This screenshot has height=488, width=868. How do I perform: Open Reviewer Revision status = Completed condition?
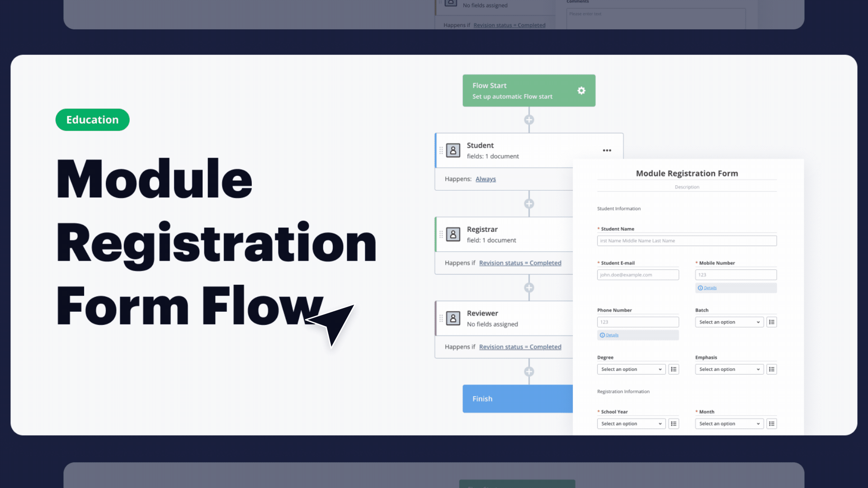pos(520,347)
